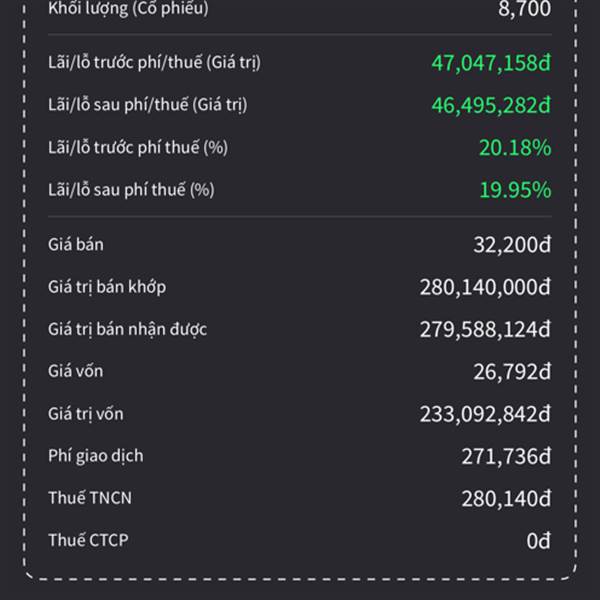Tap the 233,092,842đ cost value amount

pyautogui.click(x=485, y=414)
